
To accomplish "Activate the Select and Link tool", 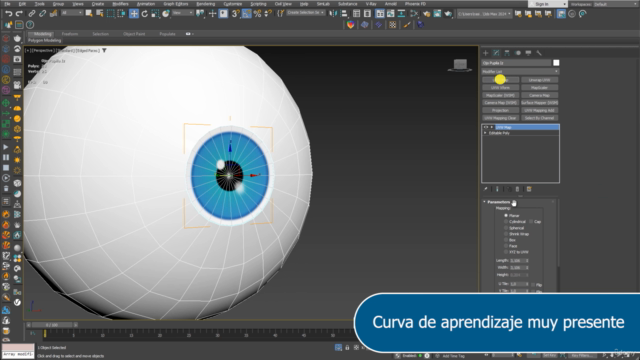I will (32, 14).
